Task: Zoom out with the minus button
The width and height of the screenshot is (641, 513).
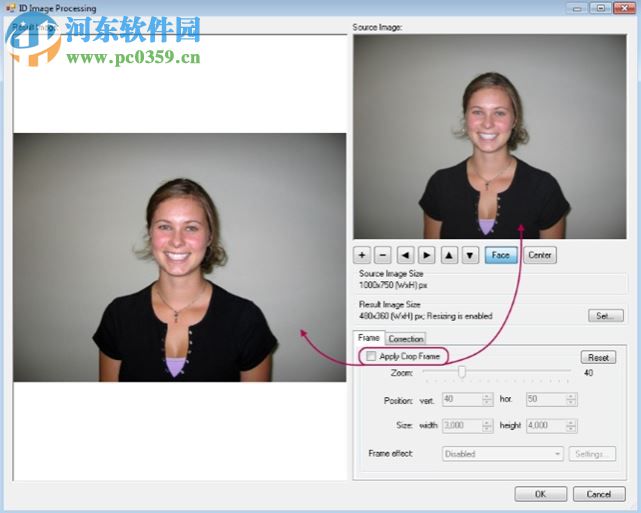Action: (383, 255)
